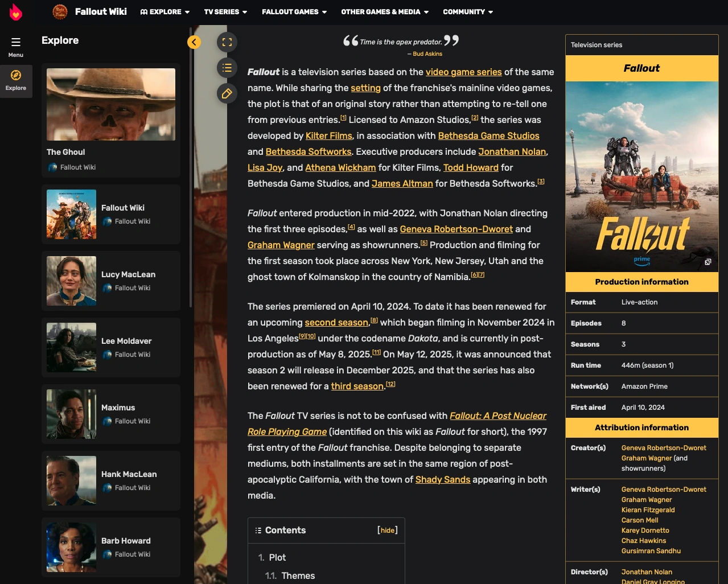
Task: Open EXPLORE dropdown menu
Action: [x=165, y=11]
